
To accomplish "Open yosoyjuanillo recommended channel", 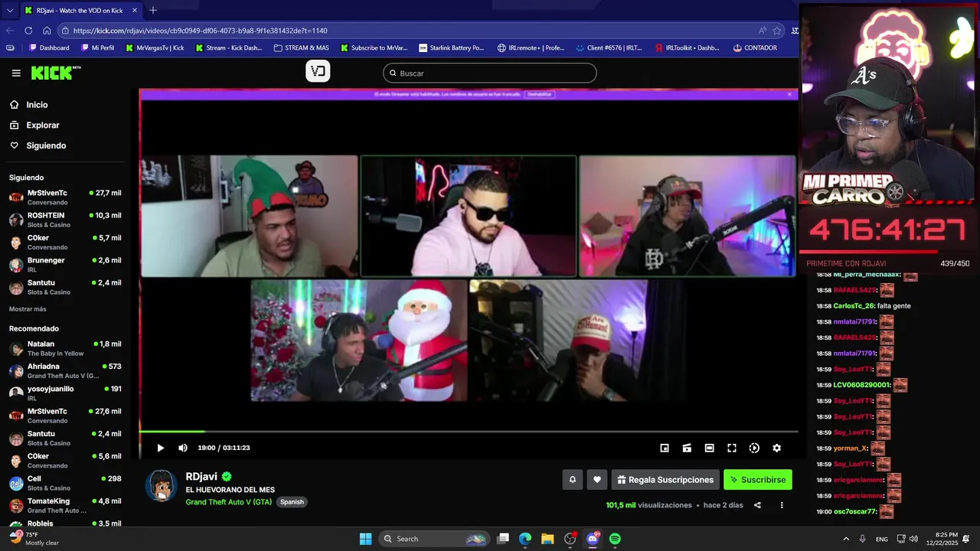I will [65, 393].
